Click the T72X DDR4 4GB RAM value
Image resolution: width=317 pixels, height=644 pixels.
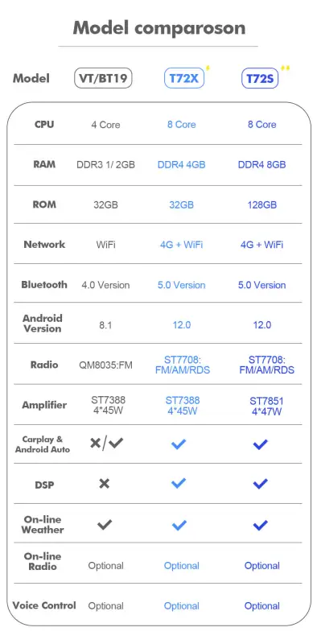pos(182,165)
